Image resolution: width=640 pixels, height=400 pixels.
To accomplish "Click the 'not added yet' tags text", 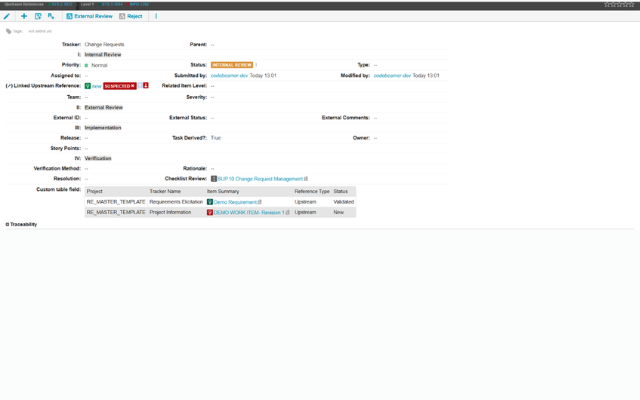I will 40,31.
